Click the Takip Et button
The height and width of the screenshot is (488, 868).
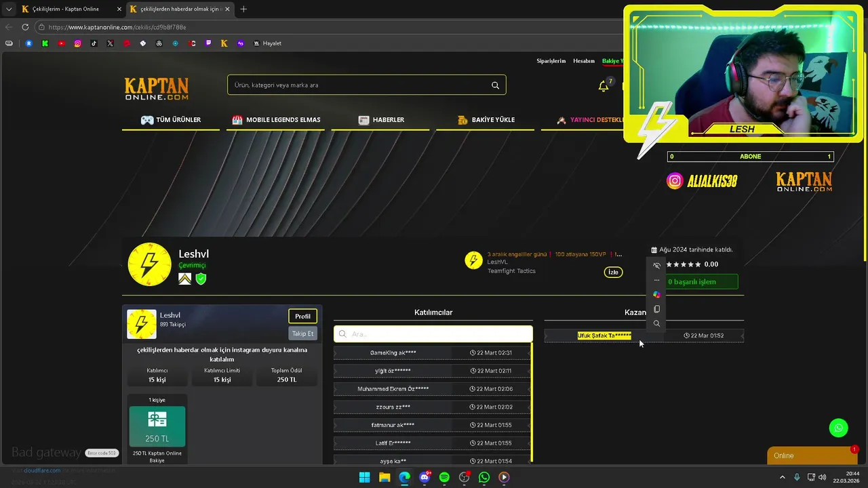[x=302, y=333]
